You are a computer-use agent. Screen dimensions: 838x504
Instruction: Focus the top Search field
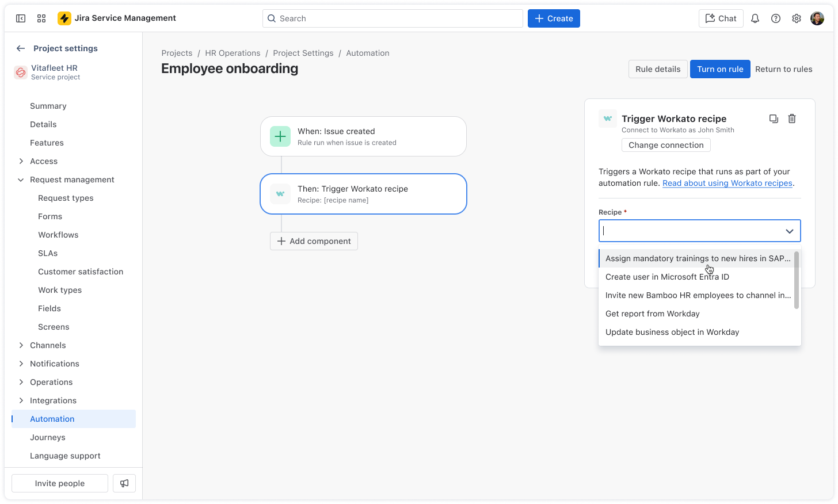click(x=393, y=18)
